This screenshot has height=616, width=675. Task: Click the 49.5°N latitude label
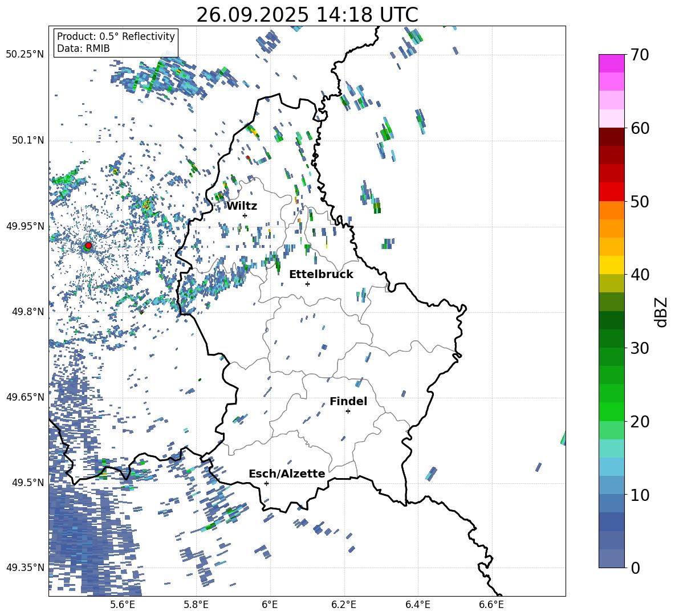pyautogui.click(x=28, y=482)
